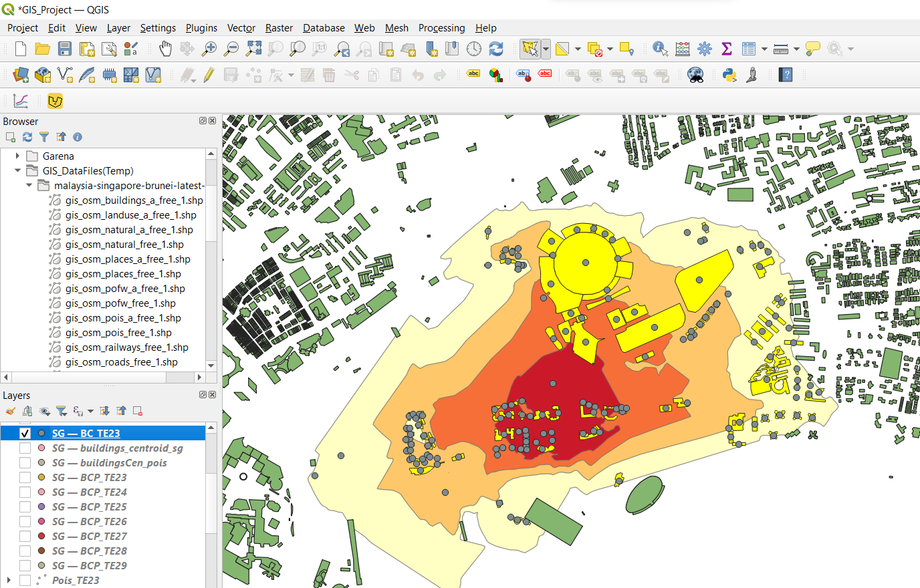Open the select features tool dropdown arrow
The image size is (920, 588).
[x=546, y=49]
